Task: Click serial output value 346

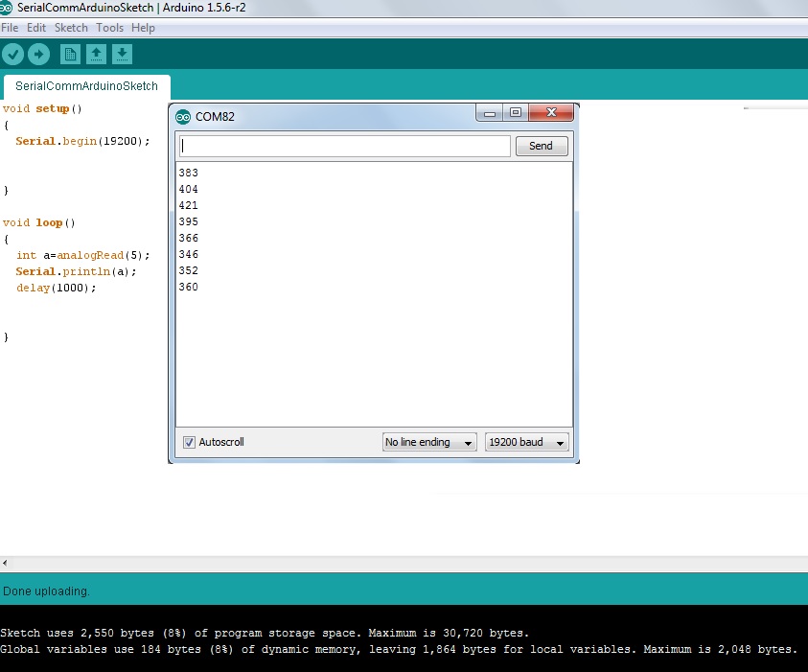Action: tap(188, 254)
